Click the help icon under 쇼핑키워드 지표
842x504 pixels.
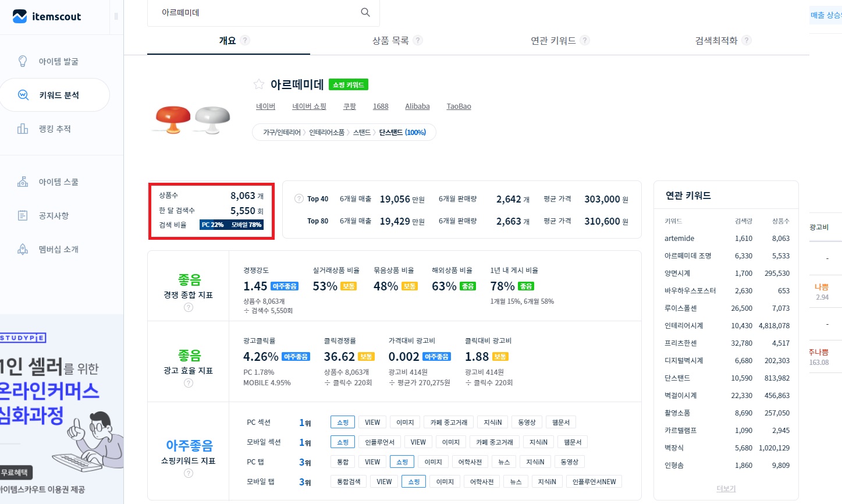click(x=189, y=473)
